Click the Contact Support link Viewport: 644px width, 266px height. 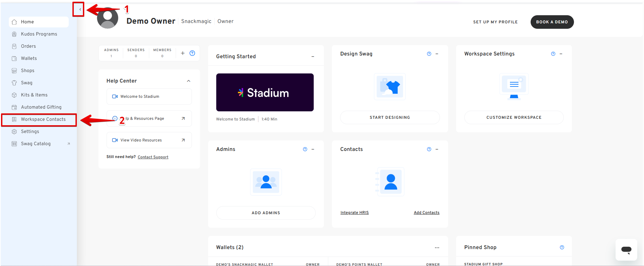[x=153, y=157]
